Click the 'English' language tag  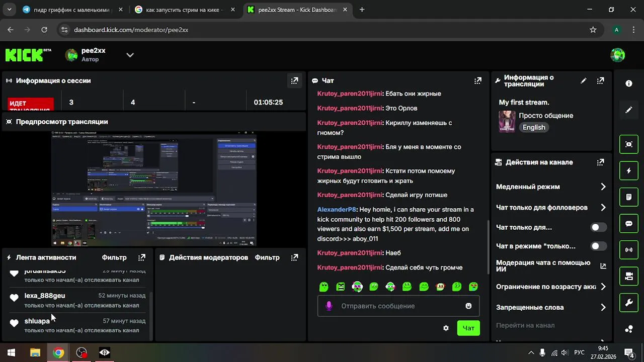point(534,128)
